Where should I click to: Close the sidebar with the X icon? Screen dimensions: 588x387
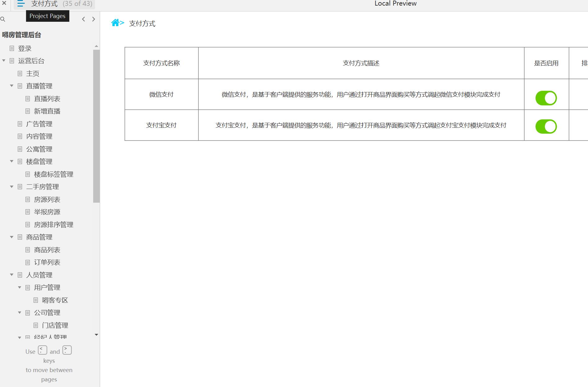[4, 3]
